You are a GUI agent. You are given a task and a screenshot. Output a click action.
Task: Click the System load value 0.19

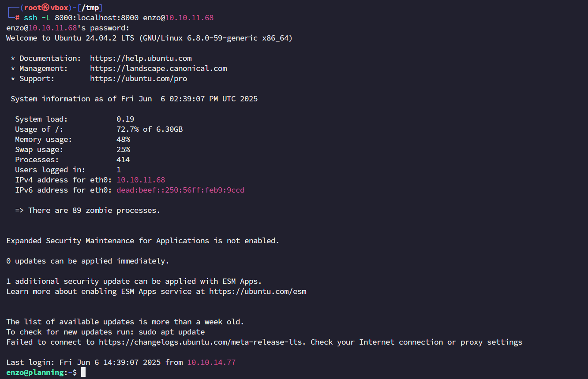click(125, 119)
